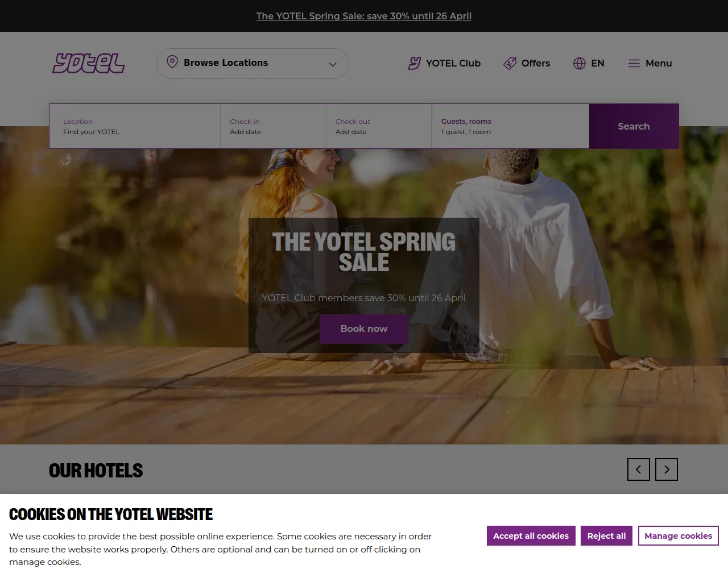The height and width of the screenshot is (582, 728).
Task: Expand the Browse Locations dropdown chevron
Action: click(333, 64)
